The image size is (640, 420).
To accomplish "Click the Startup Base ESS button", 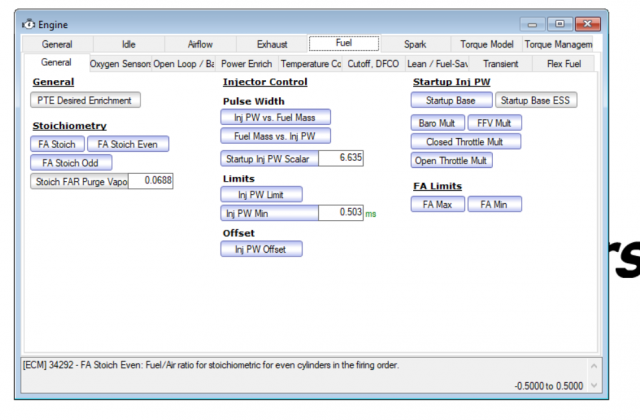I will (537, 100).
